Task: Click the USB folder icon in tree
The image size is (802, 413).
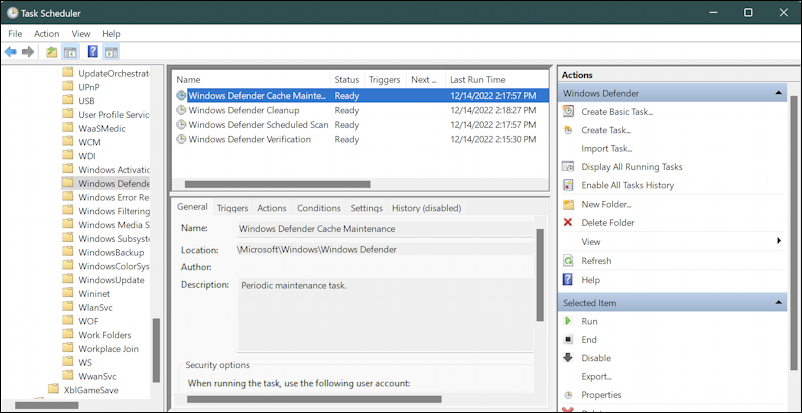Action: tap(68, 100)
